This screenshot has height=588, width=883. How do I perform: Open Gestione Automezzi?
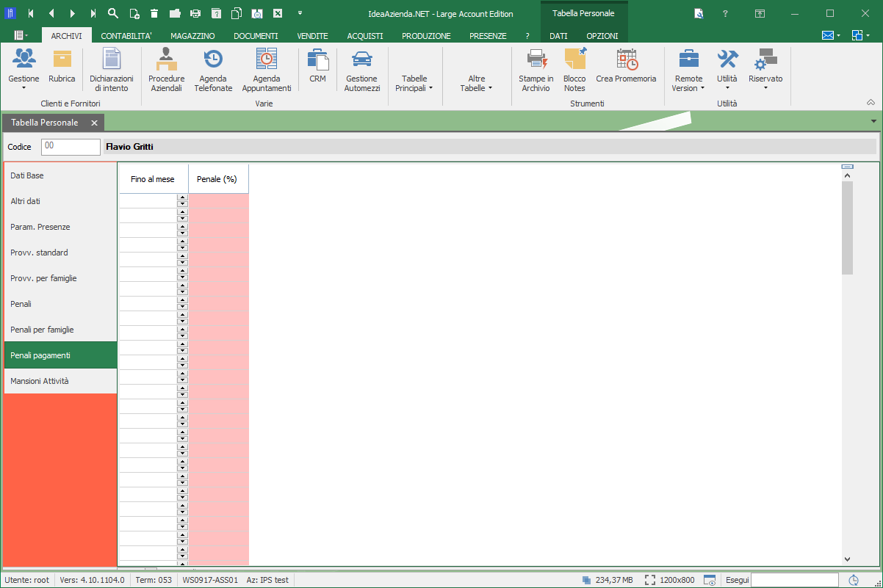[362, 70]
